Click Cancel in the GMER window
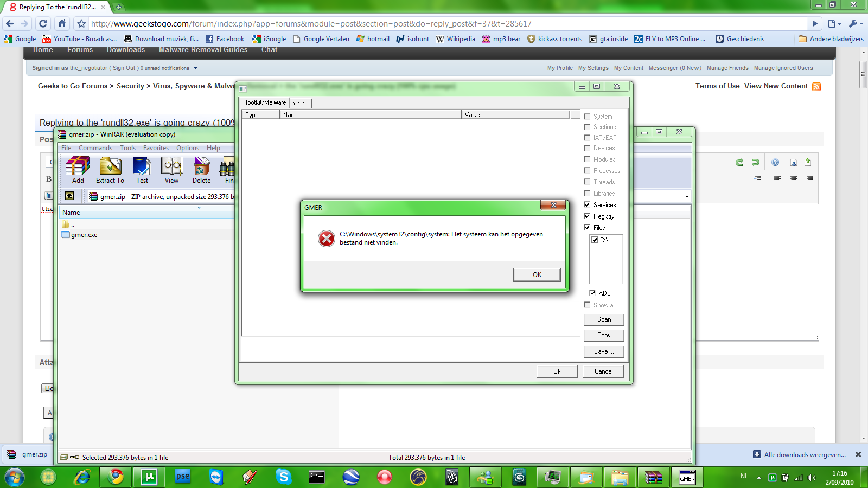This screenshot has height=488, width=868. coord(603,371)
